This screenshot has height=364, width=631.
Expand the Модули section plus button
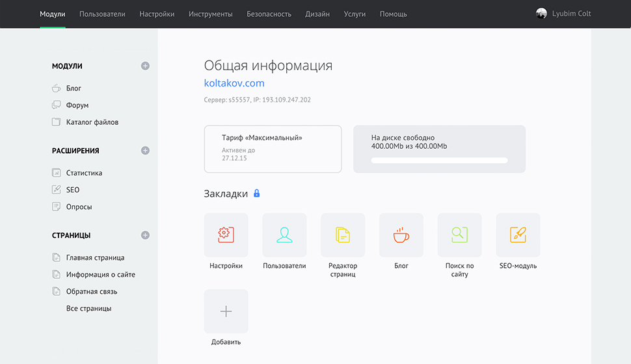(x=145, y=66)
